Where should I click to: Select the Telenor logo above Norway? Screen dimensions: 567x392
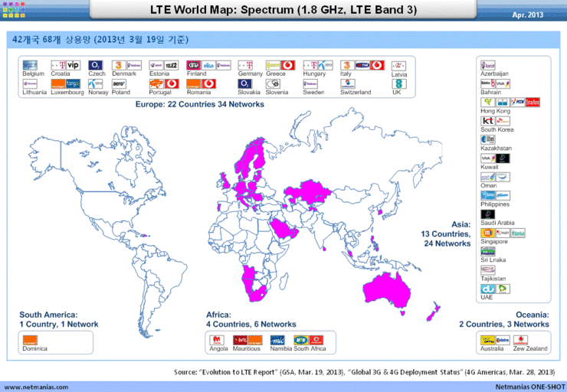point(96,83)
